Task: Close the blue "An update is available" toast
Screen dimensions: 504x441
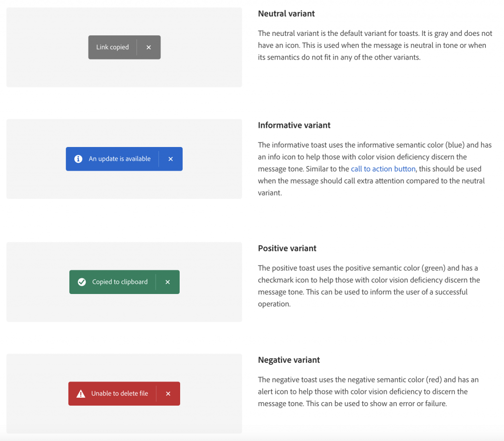Action: 171,159
